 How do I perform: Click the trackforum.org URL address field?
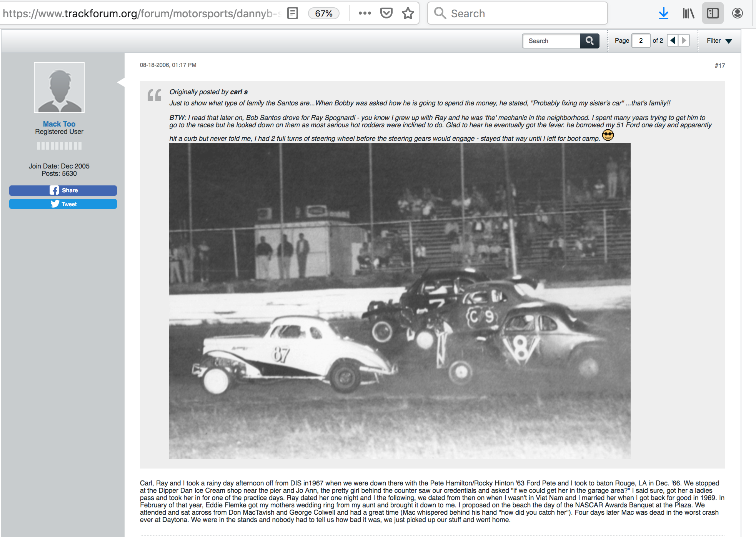click(142, 13)
